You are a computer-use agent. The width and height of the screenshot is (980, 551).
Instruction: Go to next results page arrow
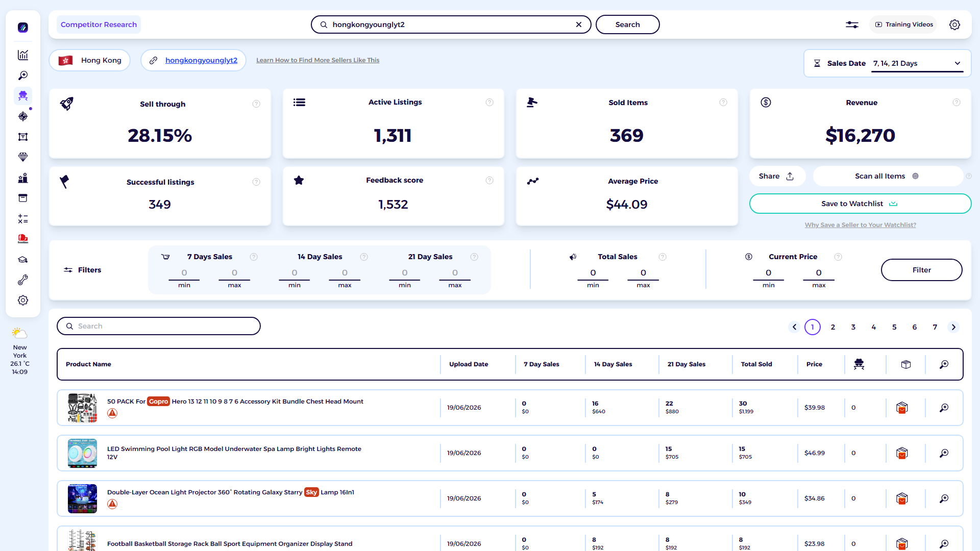pos(953,327)
